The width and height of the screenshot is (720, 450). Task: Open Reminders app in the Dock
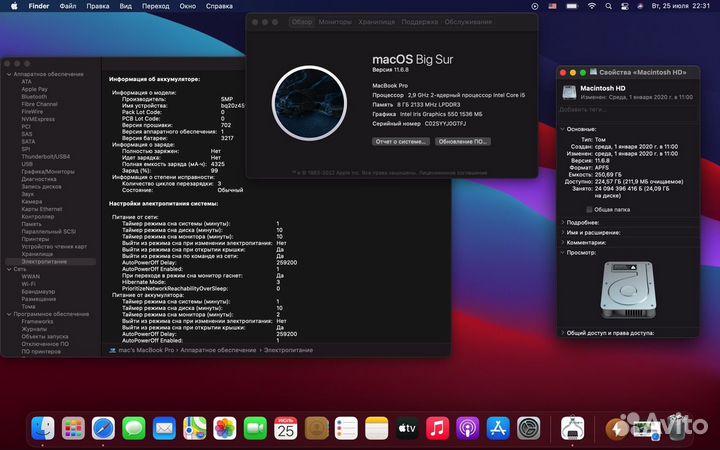click(x=346, y=428)
